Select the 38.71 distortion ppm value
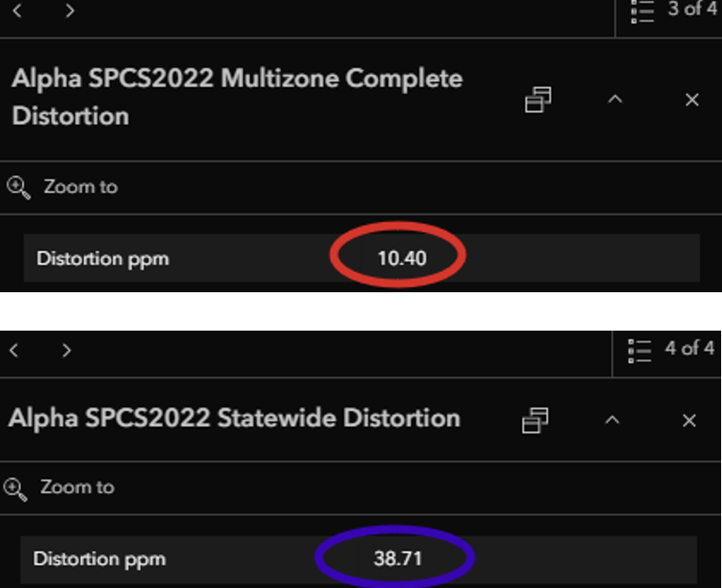The height and width of the screenshot is (588, 722). 398,559
